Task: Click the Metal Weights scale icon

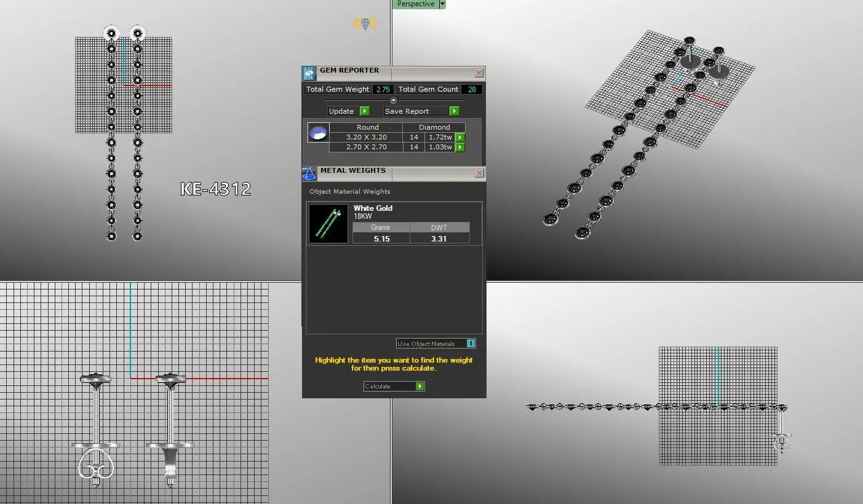Action: click(x=309, y=173)
